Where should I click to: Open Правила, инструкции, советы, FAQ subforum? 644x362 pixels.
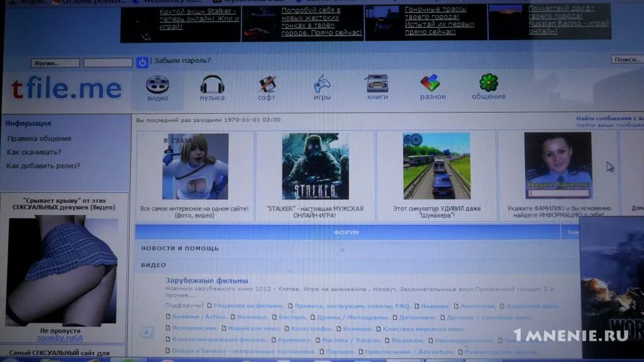pyautogui.click(x=352, y=306)
